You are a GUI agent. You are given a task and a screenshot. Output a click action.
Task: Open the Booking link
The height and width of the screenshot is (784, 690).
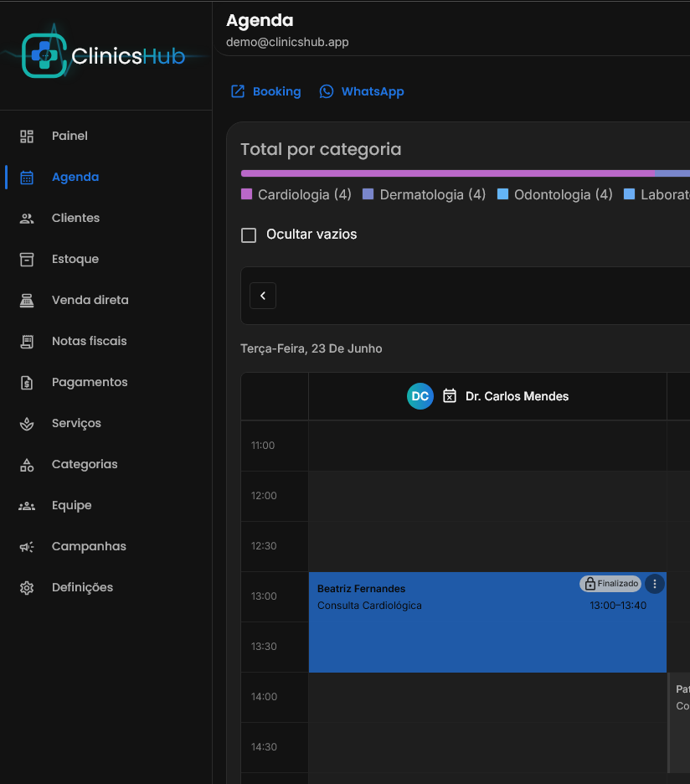(266, 91)
